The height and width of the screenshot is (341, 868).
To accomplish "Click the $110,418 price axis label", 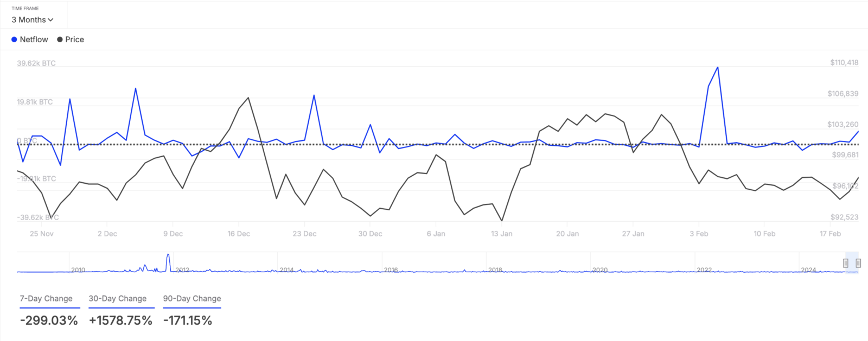I will (844, 63).
